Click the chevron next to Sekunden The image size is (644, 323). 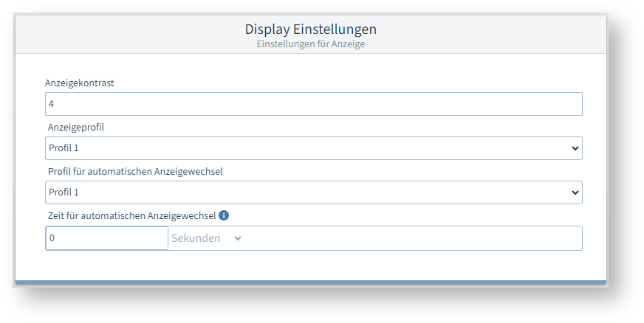tap(237, 238)
